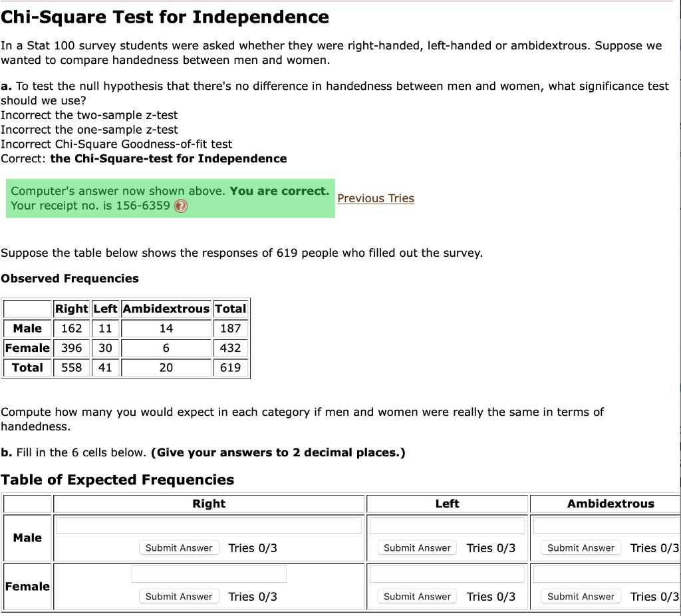Click the Tries 0/3 label near Male Right
Viewport: 681px width, 616px height.
[253, 547]
